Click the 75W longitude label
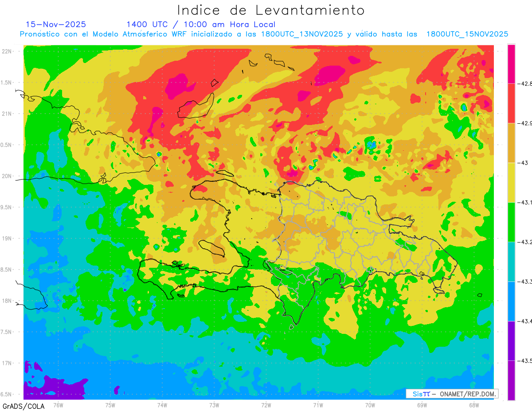532x411 pixels. point(110,405)
